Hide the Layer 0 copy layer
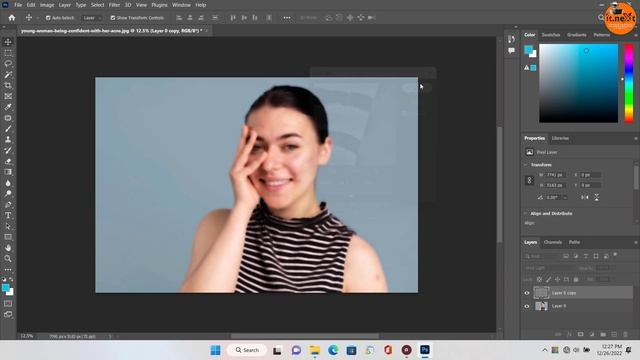Viewport: 640px width, 360px height. click(527, 293)
